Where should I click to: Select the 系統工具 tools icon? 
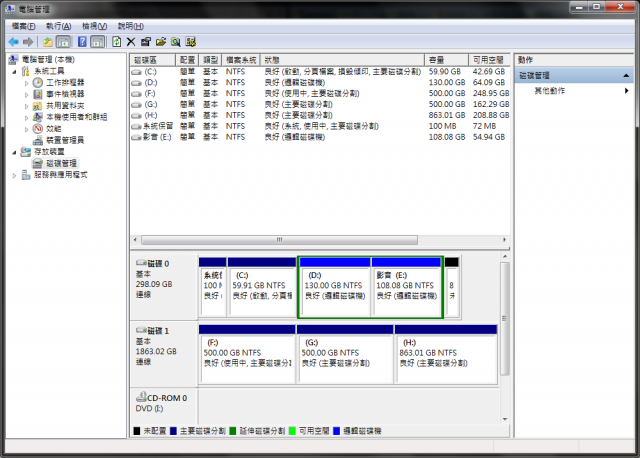[x=26, y=71]
